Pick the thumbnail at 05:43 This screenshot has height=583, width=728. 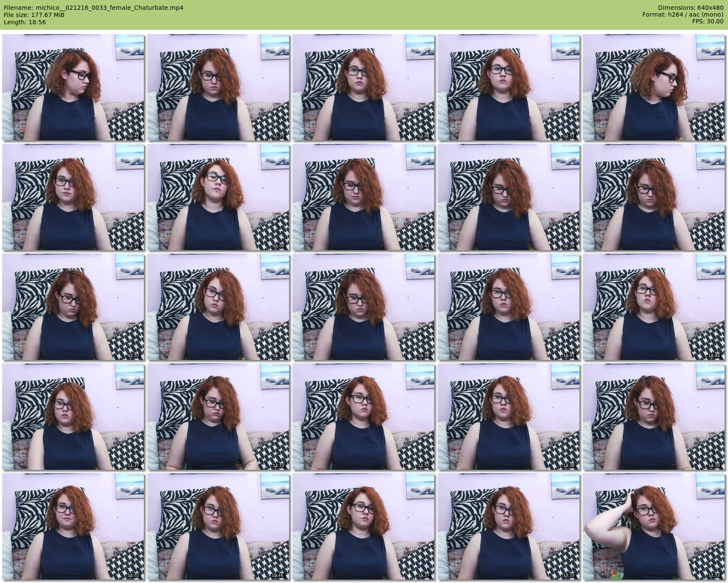click(364, 197)
